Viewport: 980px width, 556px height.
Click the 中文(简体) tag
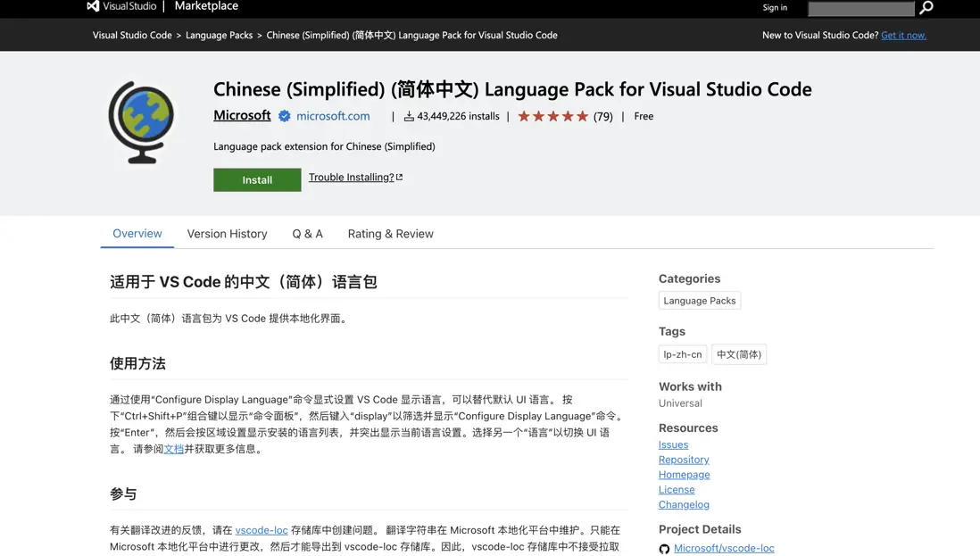(x=739, y=354)
